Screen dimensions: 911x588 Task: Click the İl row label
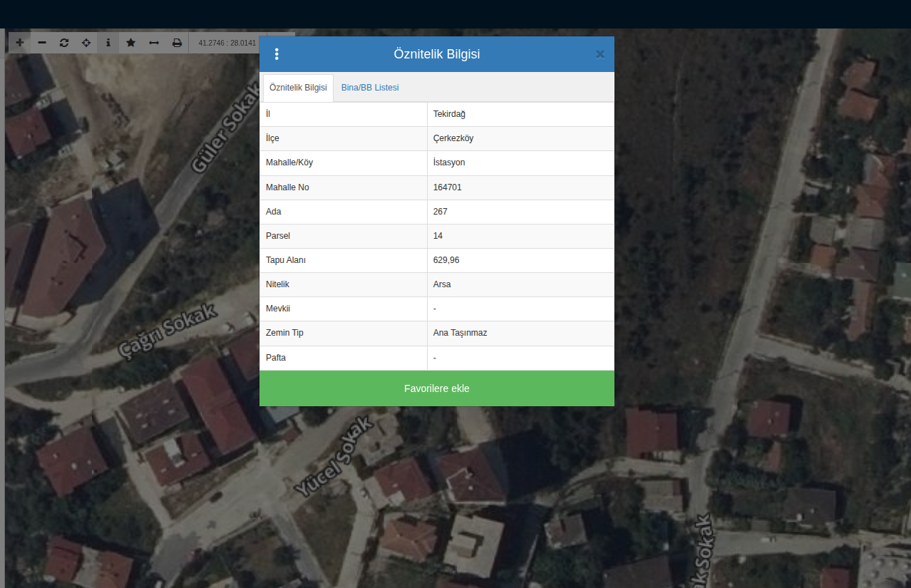(x=268, y=114)
